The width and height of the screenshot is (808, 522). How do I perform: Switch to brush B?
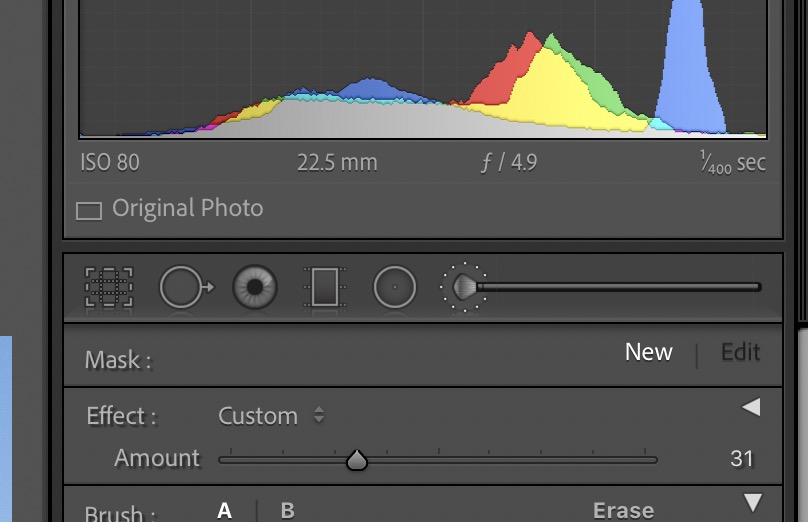(287, 511)
